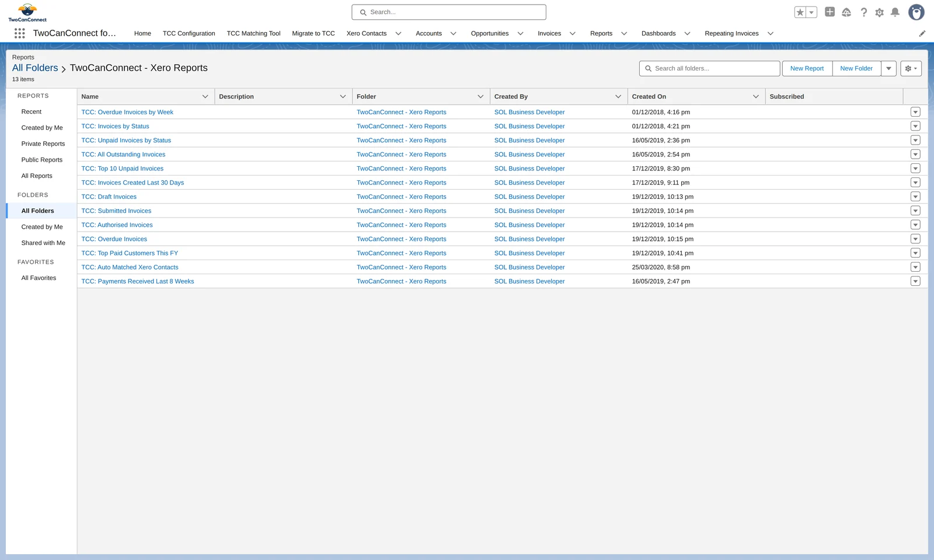Screen dimensions: 934x560
Task: Open row actions for Invoices Created Last 30 Days
Action: coord(915,183)
